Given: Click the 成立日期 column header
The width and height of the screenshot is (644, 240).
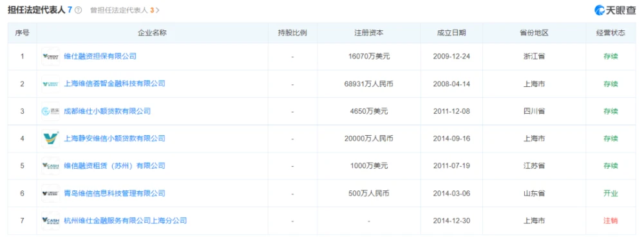Looking at the screenshot, I should click(x=451, y=33).
